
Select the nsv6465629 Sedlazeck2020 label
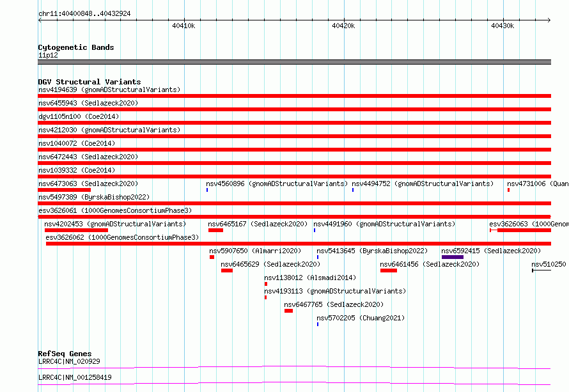coord(270,264)
